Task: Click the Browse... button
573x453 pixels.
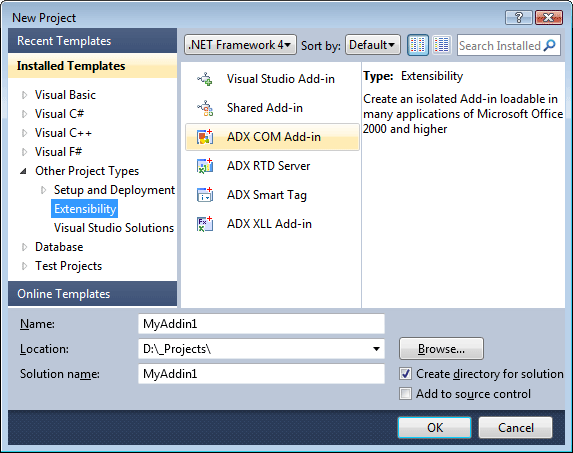Action: click(441, 349)
